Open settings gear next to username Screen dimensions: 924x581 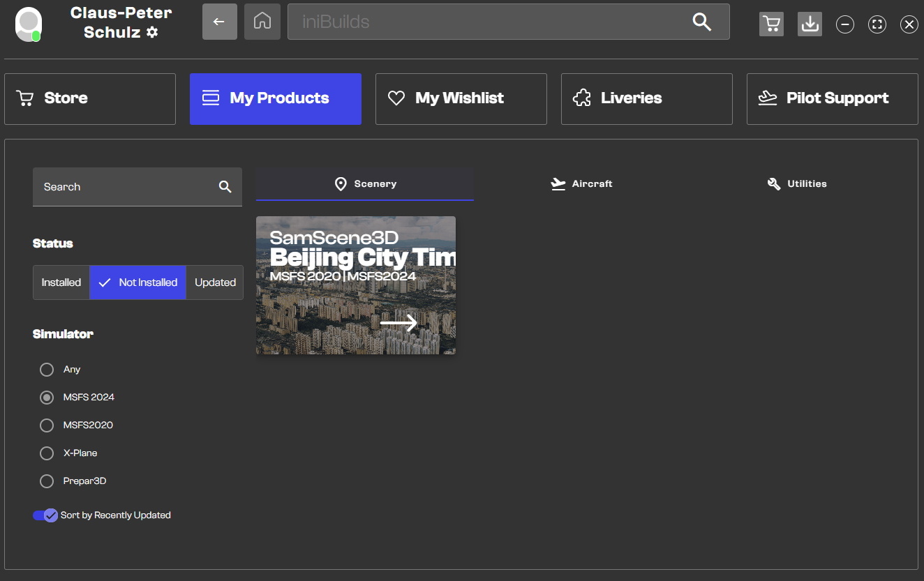(152, 32)
